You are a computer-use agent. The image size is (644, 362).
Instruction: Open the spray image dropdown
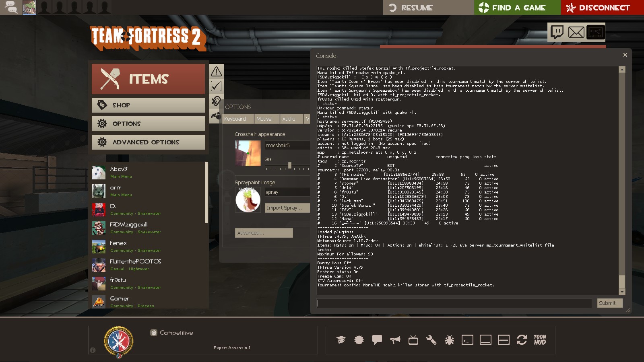[x=287, y=192]
